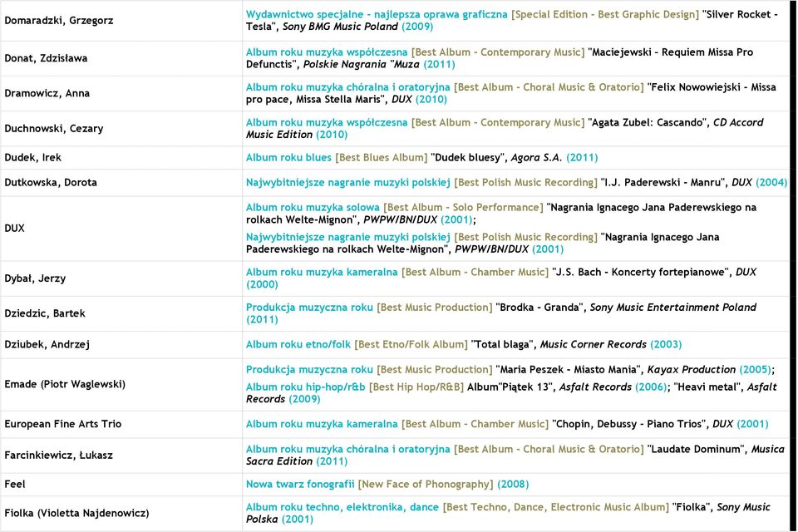Screen dimensions: 798x532
Task: Click the year '(2008)' in Feel row
Action: click(x=513, y=484)
